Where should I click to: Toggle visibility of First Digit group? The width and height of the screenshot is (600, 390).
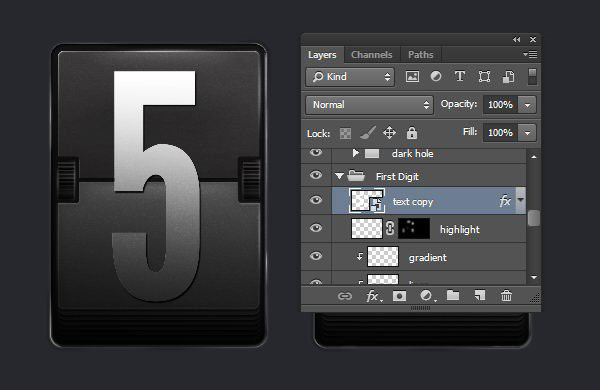[x=316, y=175]
